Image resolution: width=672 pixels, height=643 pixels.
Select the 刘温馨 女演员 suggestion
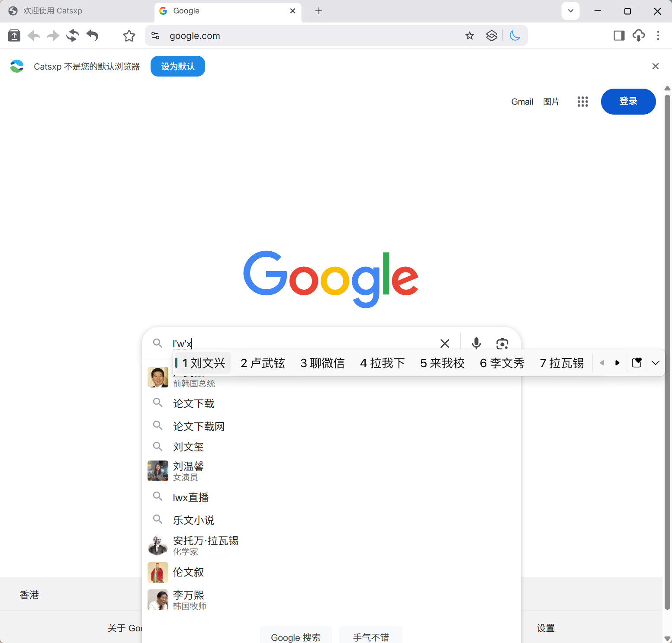click(x=331, y=471)
